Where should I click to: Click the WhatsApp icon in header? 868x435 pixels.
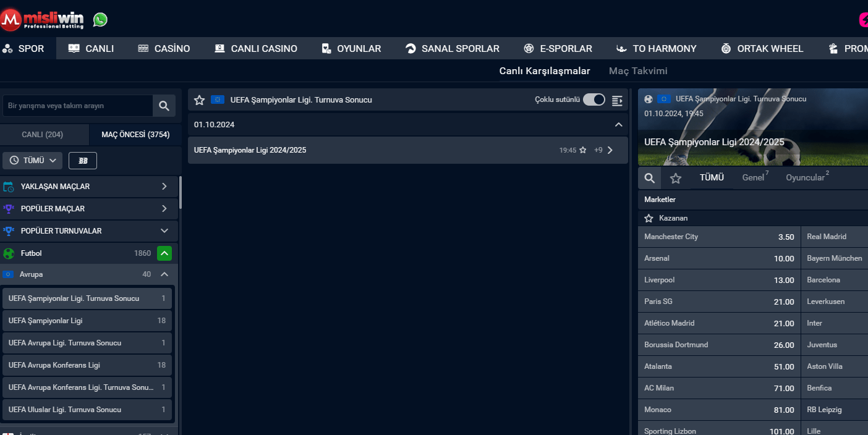[100, 20]
